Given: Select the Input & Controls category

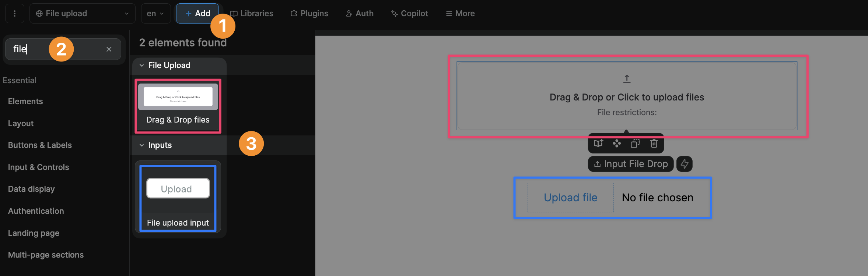Looking at the screenshot, I should coord(38,167).
